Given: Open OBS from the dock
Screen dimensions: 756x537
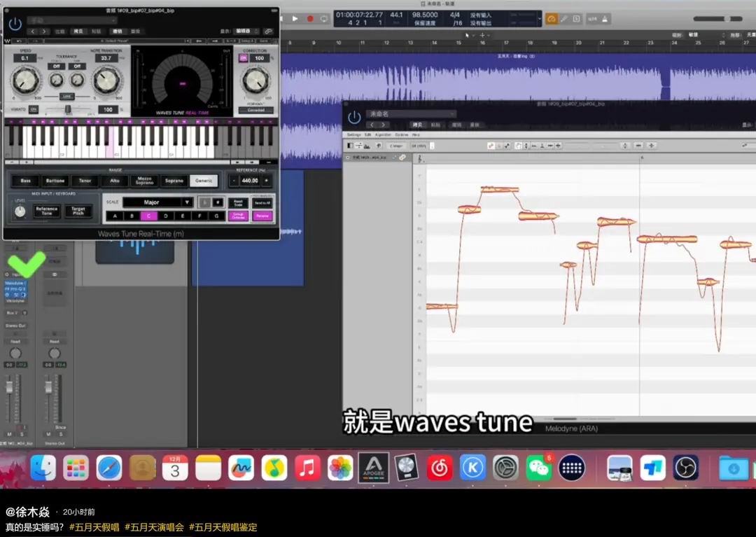Looking at the screenshot, I should coord(686,468).
